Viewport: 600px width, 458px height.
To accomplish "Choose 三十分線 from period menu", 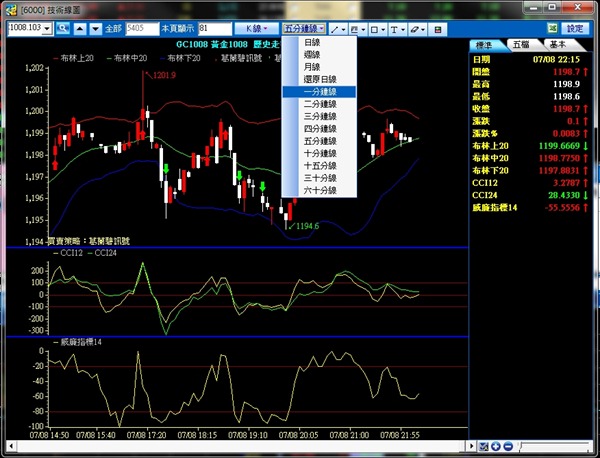I will click(319, 178).
